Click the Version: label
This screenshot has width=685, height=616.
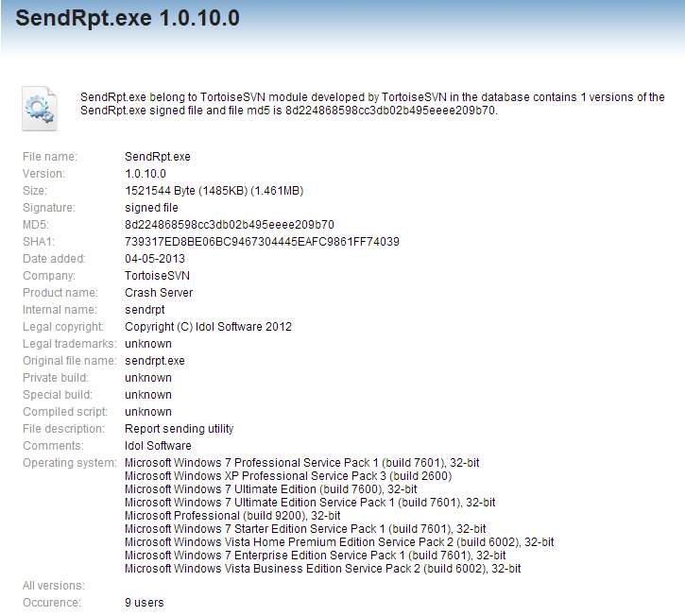(43, 174)
